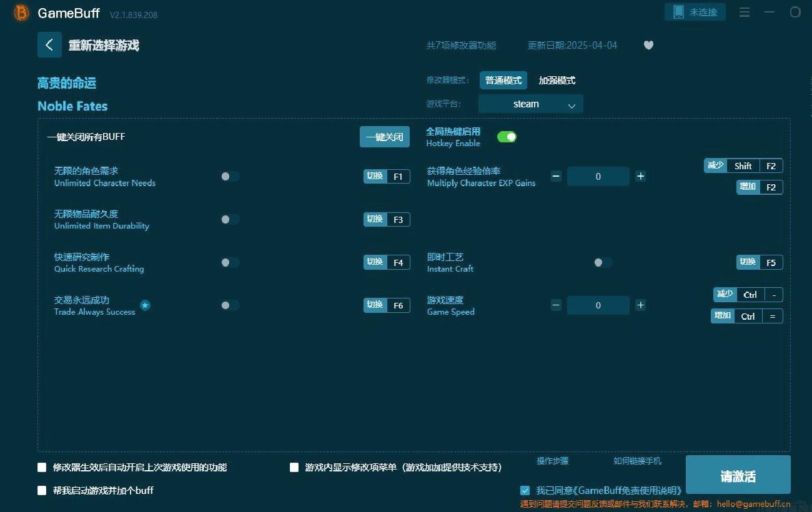This screenshot has width=812, height=512.
Task: Click the phone not-connected button
Action: [x=695, y=12]
